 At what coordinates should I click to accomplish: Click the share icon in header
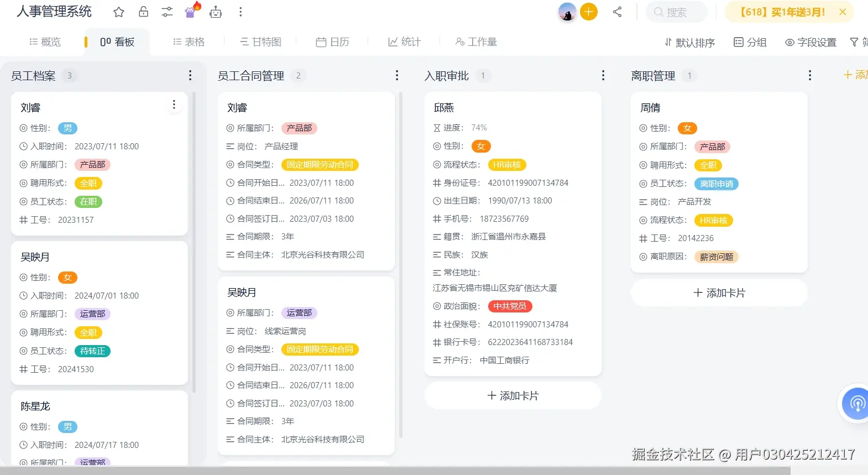pos(618,12)
